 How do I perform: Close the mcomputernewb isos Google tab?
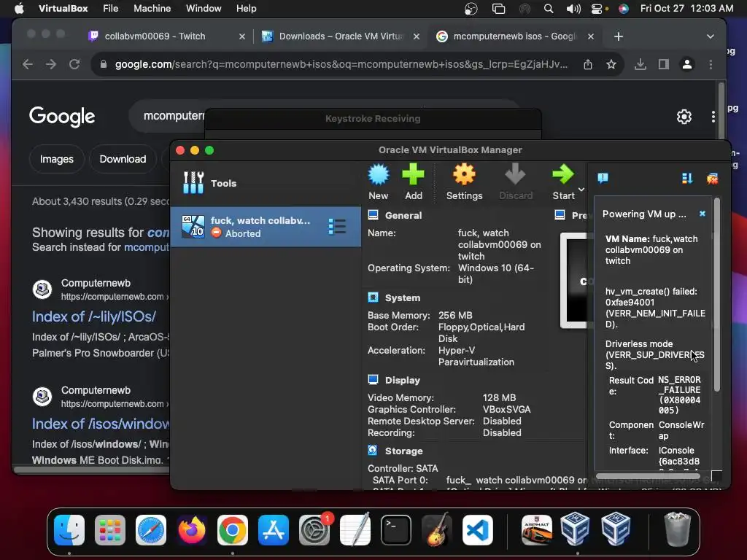click(x=591, y=36)
